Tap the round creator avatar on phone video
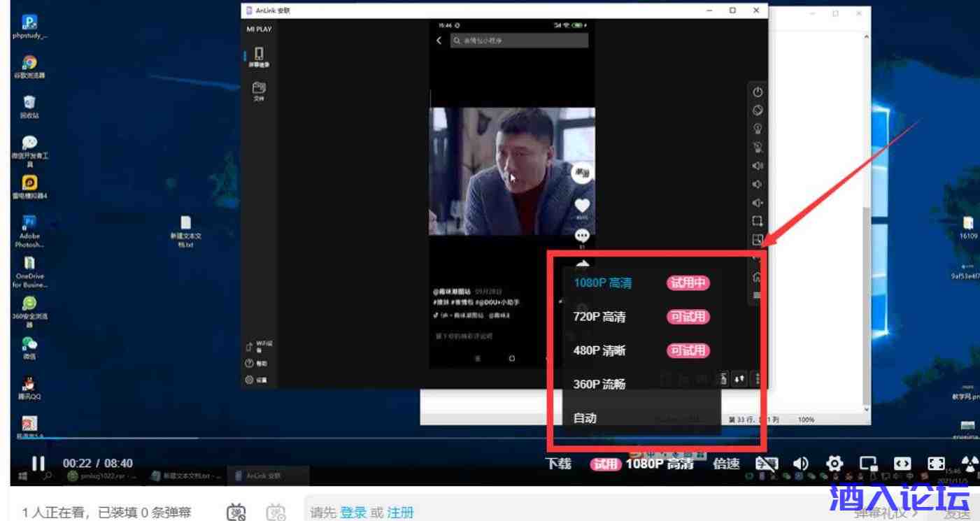 (x=581, y=173)
